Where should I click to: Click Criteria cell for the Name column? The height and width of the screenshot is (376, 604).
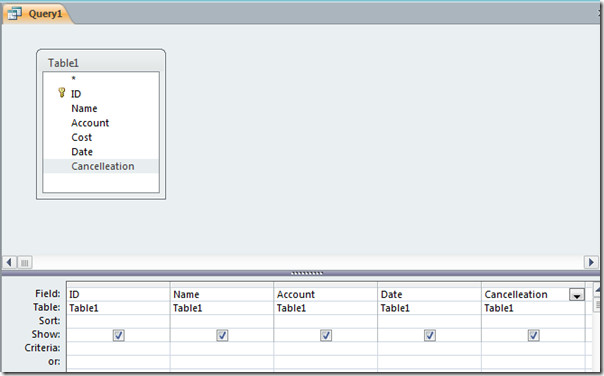click(222, 348)
